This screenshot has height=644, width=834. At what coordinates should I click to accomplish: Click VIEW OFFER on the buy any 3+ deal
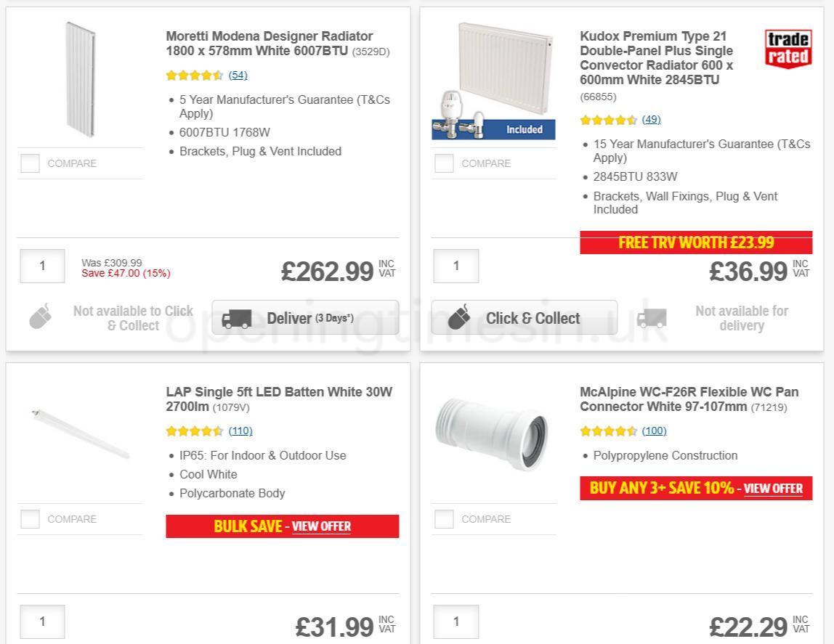[x=774, y=489]
